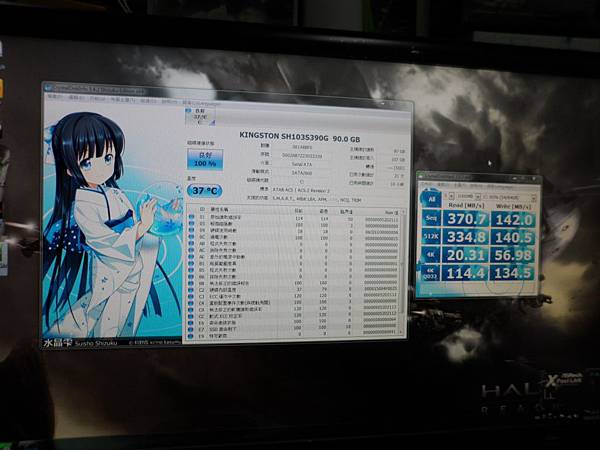
Task: Click the status icon of attribute 0C row
Action: [191, 237]
